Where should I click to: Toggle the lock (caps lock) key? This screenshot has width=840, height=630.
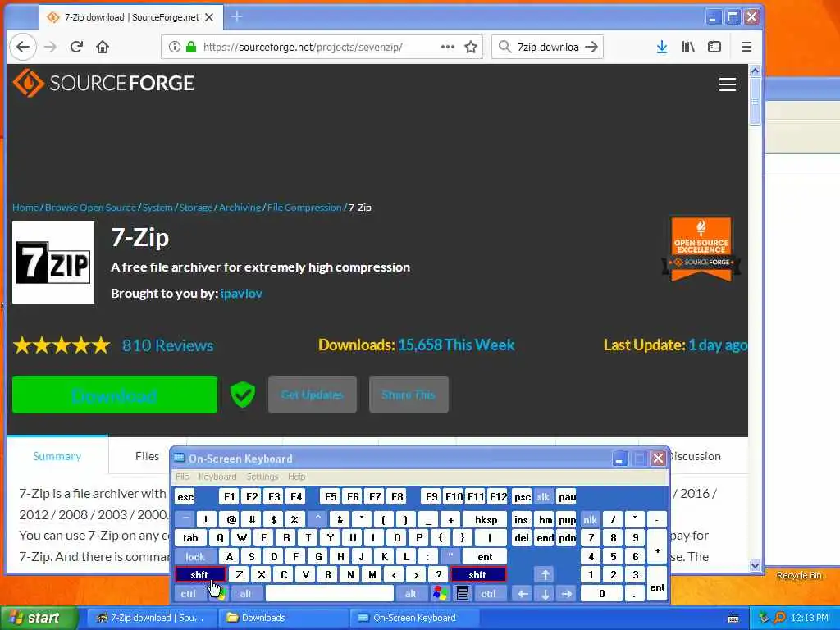(x=195, y=557)
